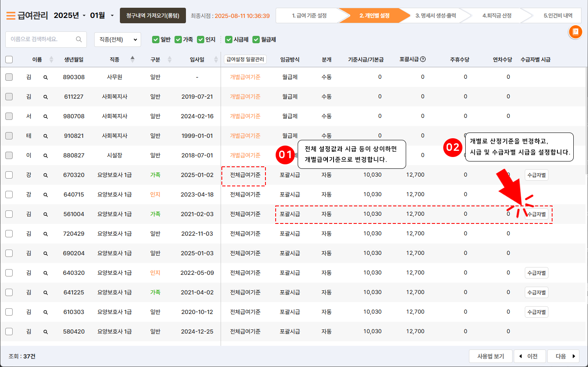Click 청구내역 가져오기(롱텀) button

click(153, 15)
